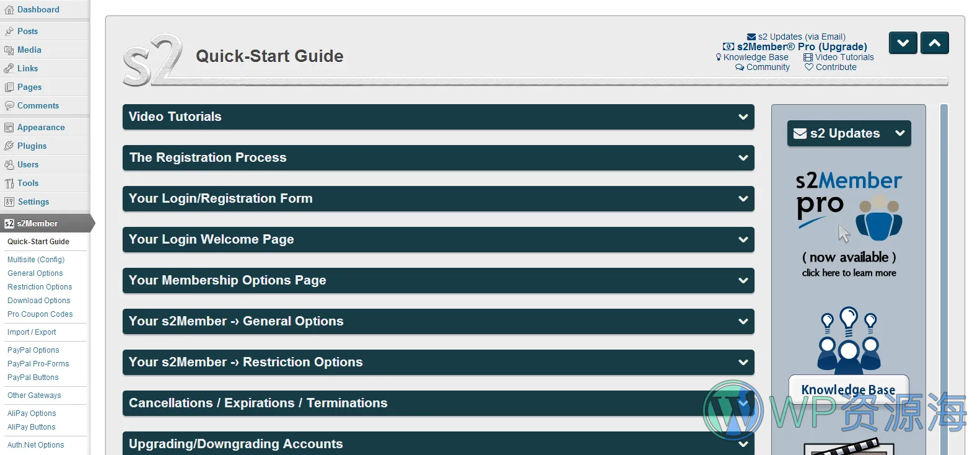This screenshot has width=980, height=455.
Task: Click the Settings sliders icon
Action: pos(9,202)
